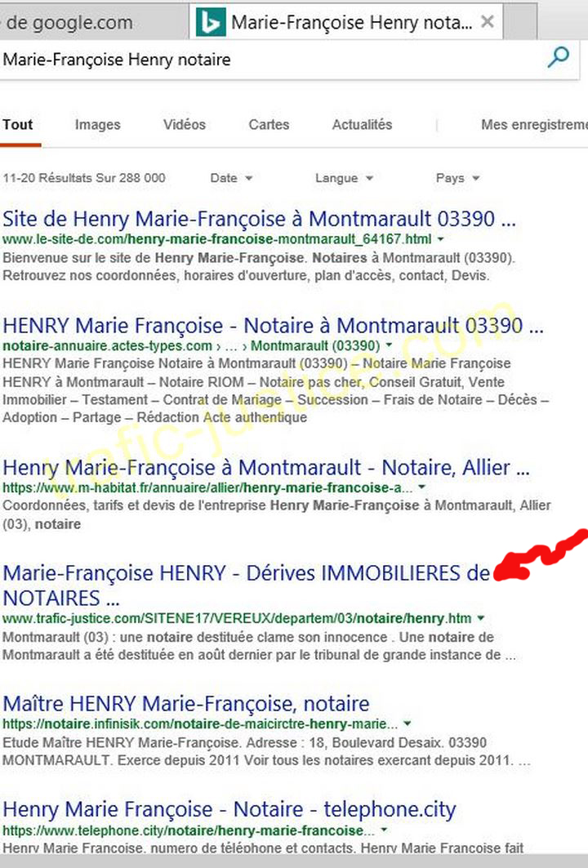588x868 pixels.
Task: Click the Bing search magnifier icon
Action: coord(559,57)
